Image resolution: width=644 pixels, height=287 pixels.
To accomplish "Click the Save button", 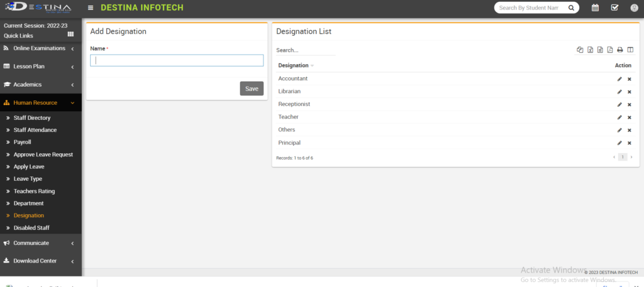I will (x=252, y=89).
